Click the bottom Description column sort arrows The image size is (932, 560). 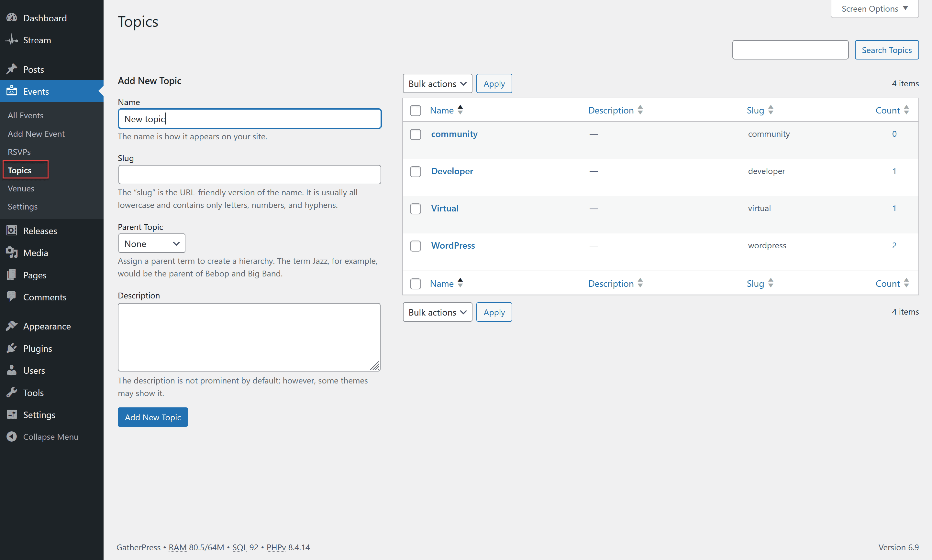640,283
